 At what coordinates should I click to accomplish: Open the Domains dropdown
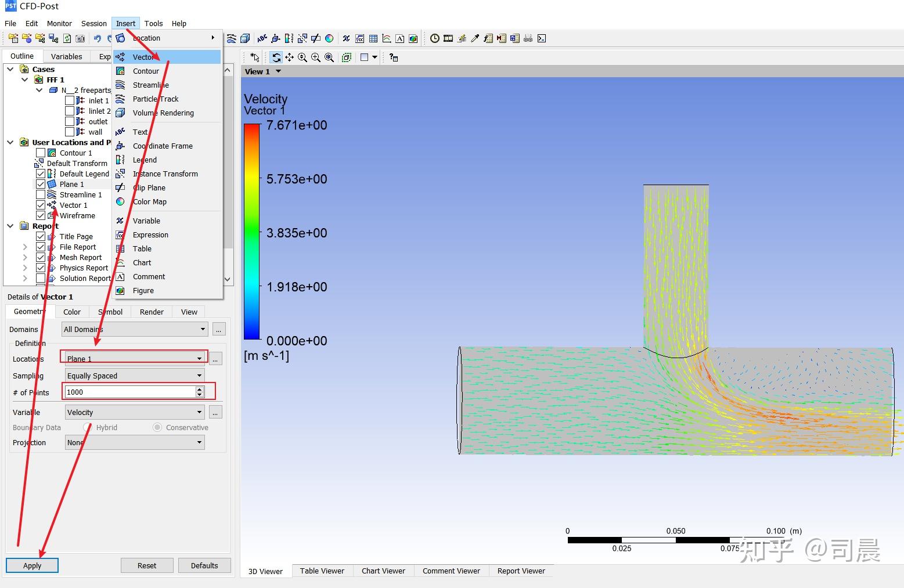coord(135,329)
